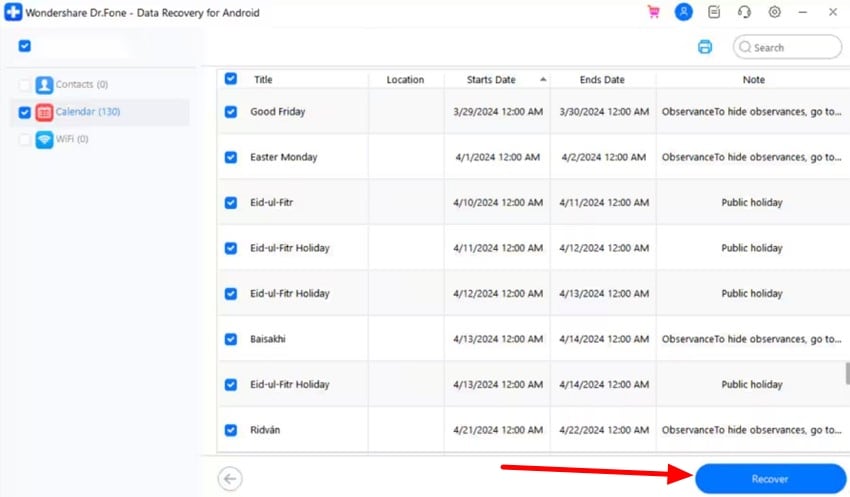Viewport: 850px width, 497px height.
Task: Open the feedback notes icon
Action: click(714, 12)
